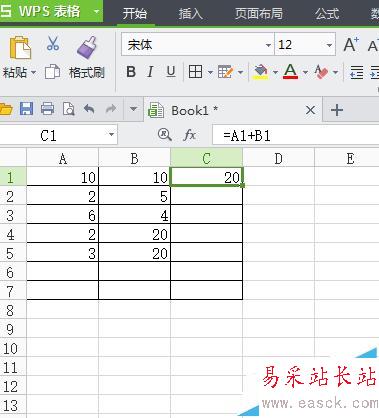Click the Paste clipboard icon
This screenshot has height=418, width=379.
point(20,48)
